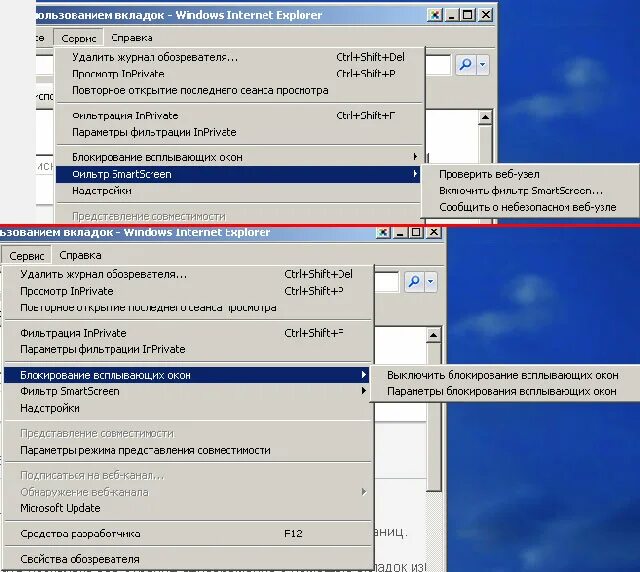This screenshot has height=572, width=640.
Task: Click vertical scrollbar thumb in the bottom window
Action: (x=433, y=416)
